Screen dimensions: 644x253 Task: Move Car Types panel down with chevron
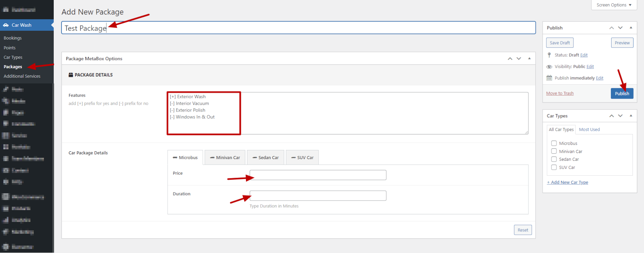click(620, 116)
